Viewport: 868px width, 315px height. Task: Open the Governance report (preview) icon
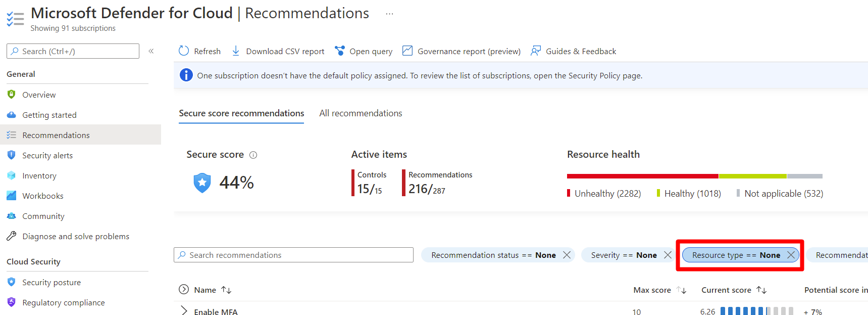click(x=407, y=51)
